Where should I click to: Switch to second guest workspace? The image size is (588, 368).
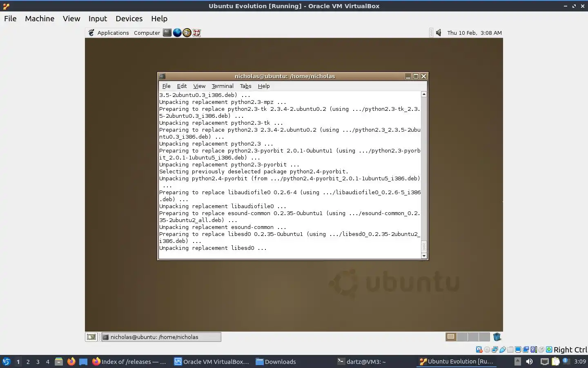click(x=462, y=337)
